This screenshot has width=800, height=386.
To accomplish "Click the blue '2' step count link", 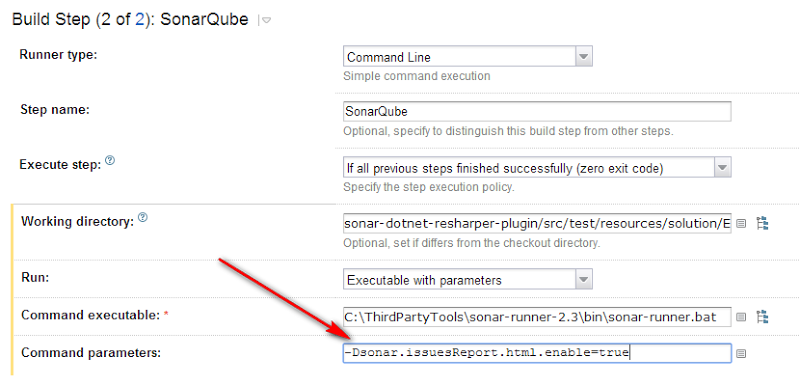I will pyautogui.click(x=139, y=19).
